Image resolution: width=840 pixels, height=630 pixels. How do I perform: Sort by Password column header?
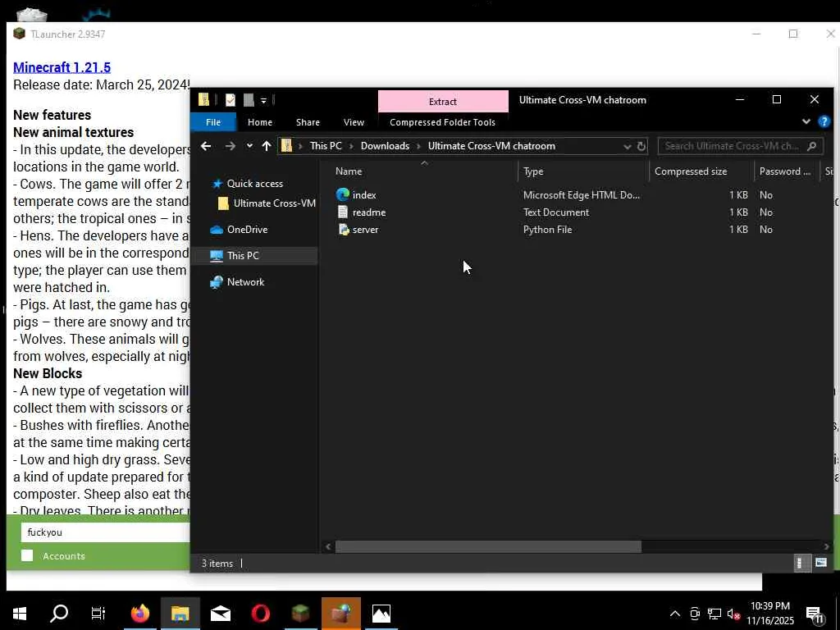(x=785, y=171)
